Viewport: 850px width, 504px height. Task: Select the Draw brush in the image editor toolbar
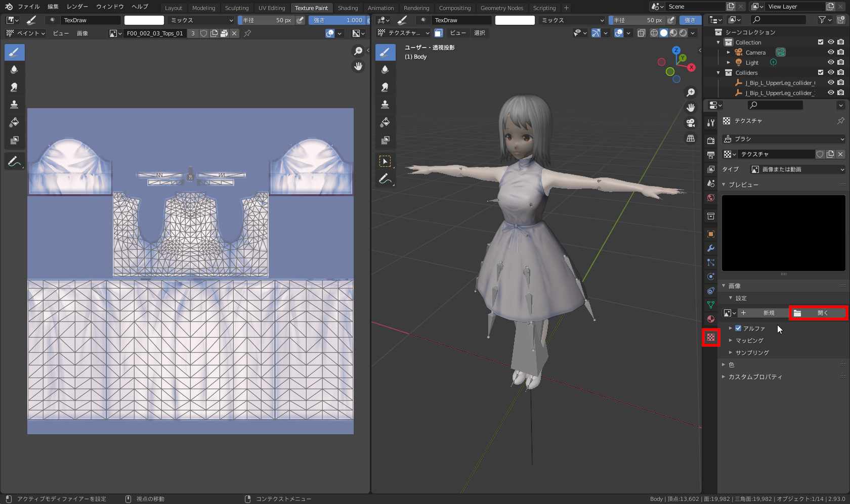coord(14,52)
